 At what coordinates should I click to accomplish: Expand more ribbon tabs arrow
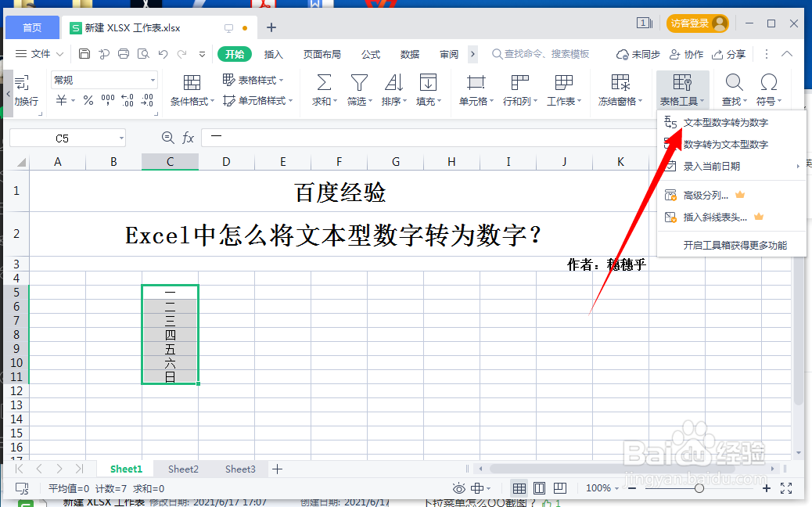(472, 54)
